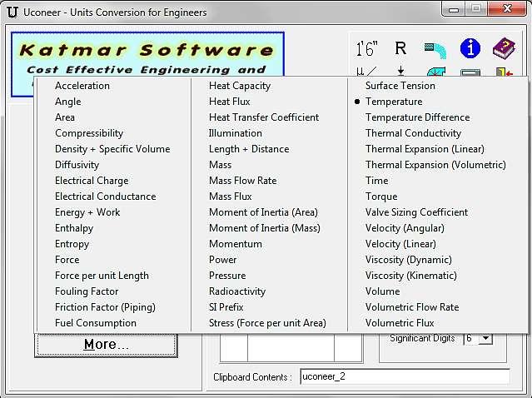Choose Force per unit Length
Image resolution: width=532 pixels, height=398 pixels.
pyautogui.click(x=102, y=276)
